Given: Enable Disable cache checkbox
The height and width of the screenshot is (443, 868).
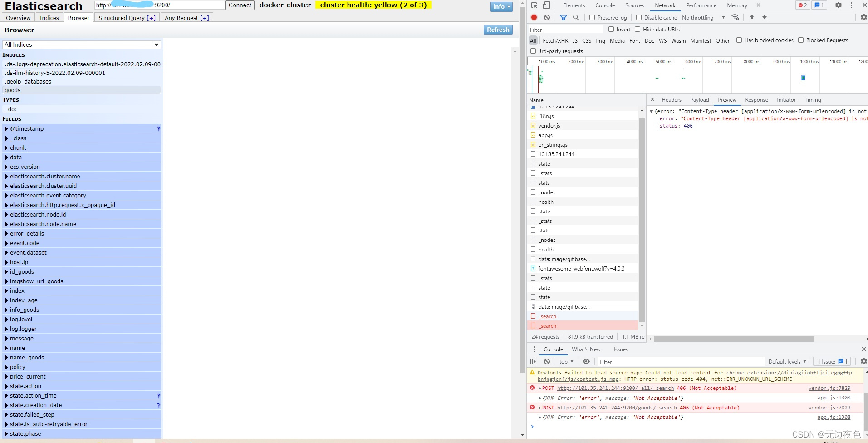Looking at the screenshot, I should (x=639, y=17).
